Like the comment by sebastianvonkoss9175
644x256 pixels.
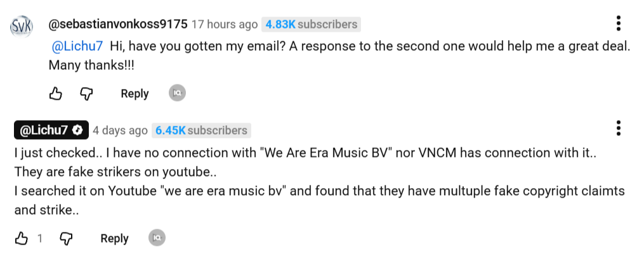tap(56, 94)
